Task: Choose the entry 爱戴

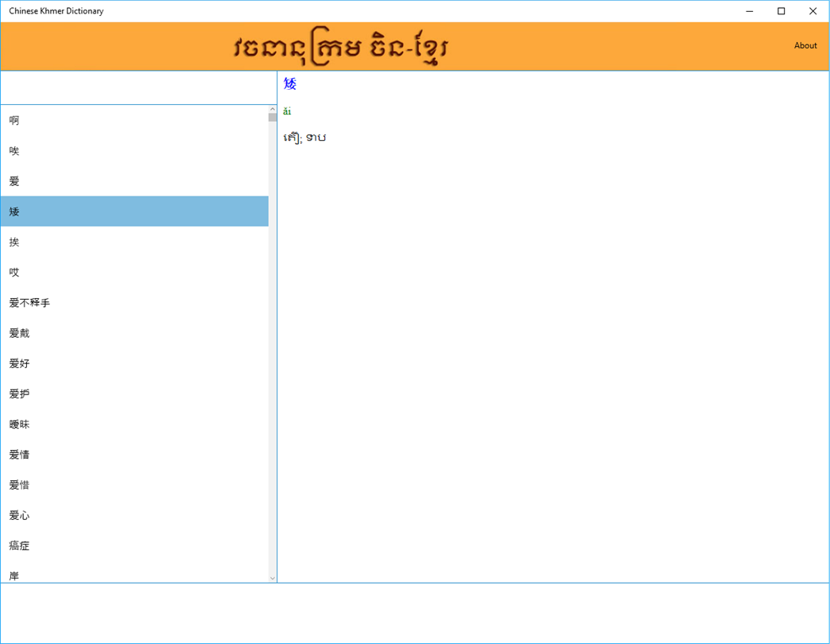Action: [134, 333]
